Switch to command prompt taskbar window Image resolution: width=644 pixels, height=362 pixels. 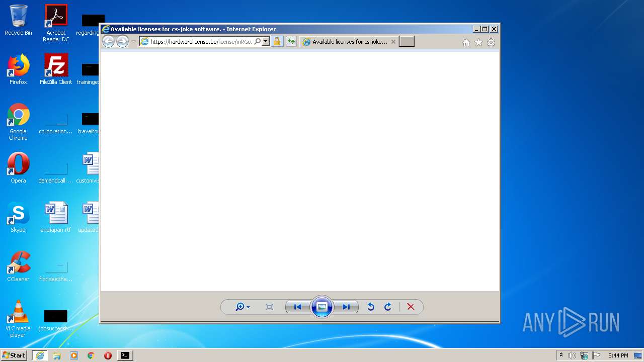tap(125, 355)
